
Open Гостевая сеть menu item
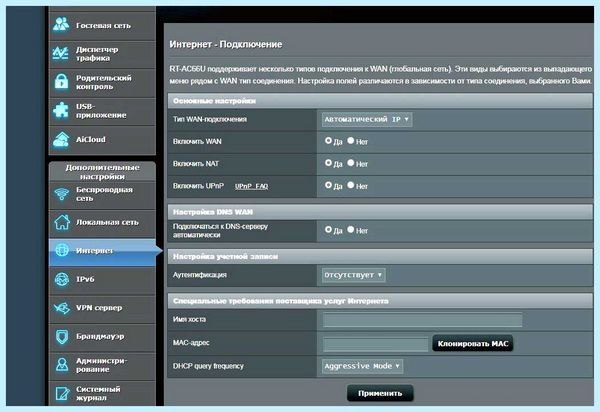click(x=102, y=26)
